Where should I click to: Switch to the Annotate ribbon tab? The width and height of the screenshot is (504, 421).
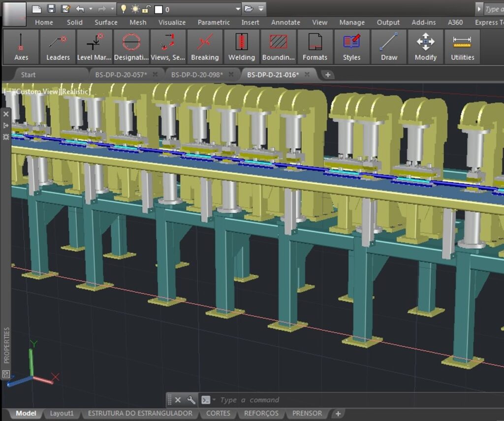285,22
